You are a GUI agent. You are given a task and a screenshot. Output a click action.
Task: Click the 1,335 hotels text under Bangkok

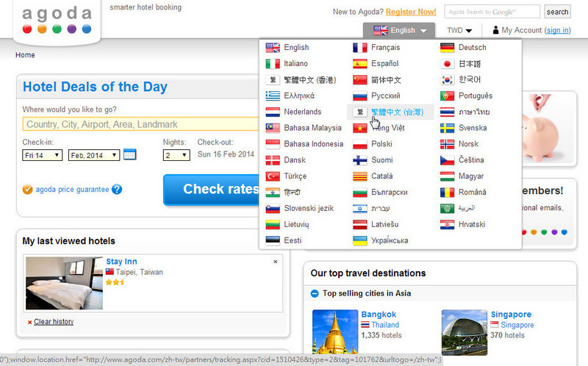click(381, 335)
